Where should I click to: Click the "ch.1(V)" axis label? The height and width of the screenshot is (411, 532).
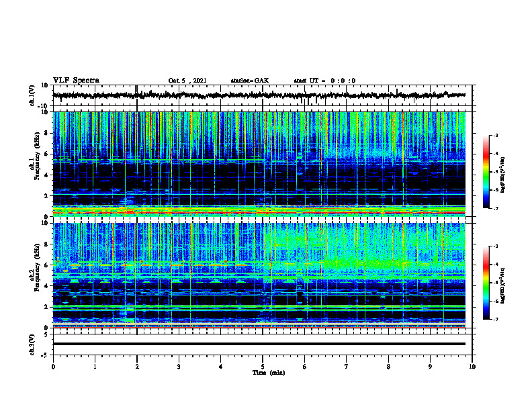(x=32, y=95)
